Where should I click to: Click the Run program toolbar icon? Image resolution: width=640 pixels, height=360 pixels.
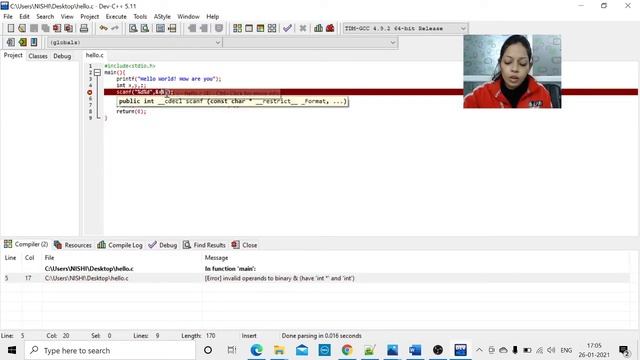249,28
